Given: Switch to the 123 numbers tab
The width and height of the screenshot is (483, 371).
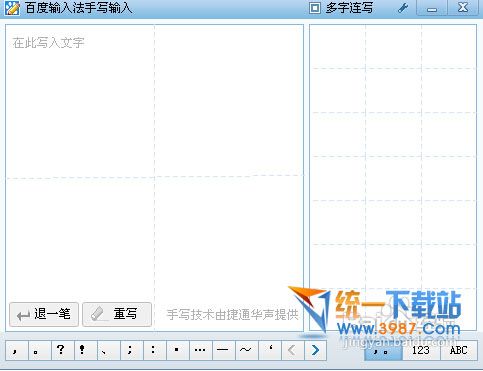Looking at the screenshot, I should pyautogui.click(x=421, y=350).
